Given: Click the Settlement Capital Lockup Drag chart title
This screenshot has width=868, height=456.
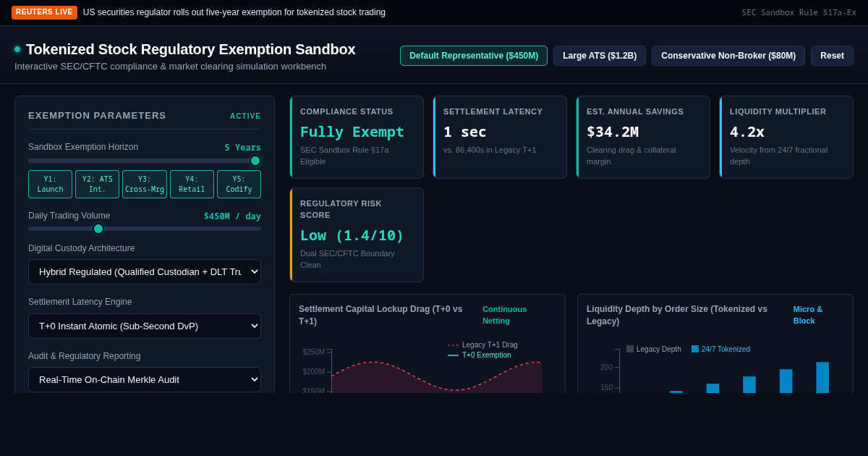Looking at the screenshot, I should tap(380, 315).
